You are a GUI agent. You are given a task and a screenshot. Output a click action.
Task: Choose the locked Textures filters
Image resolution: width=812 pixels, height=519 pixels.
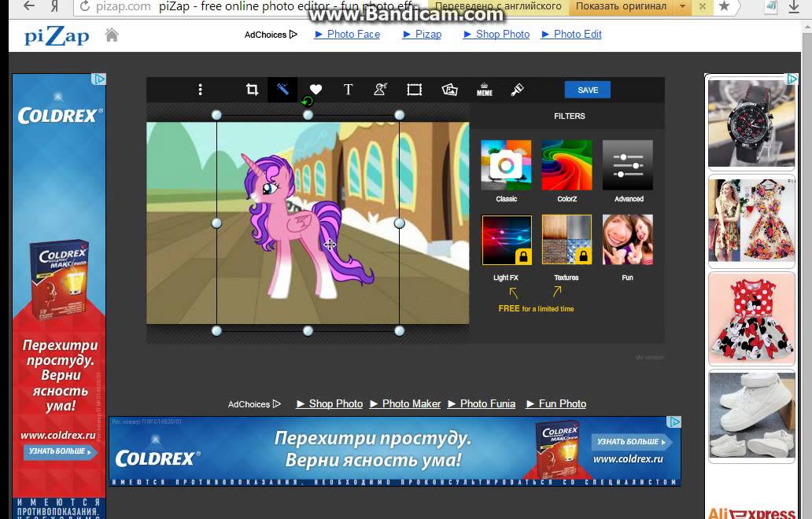point(567,240)
